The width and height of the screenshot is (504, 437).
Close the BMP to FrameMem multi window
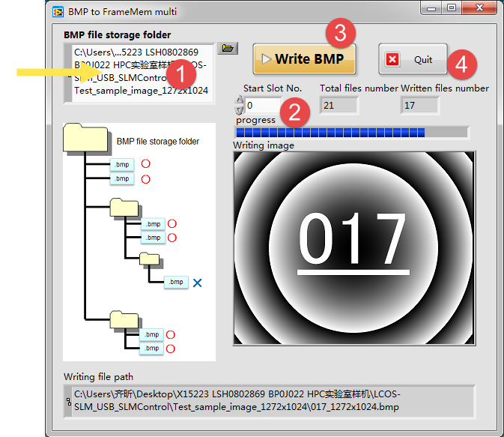[x=479, y=8]
